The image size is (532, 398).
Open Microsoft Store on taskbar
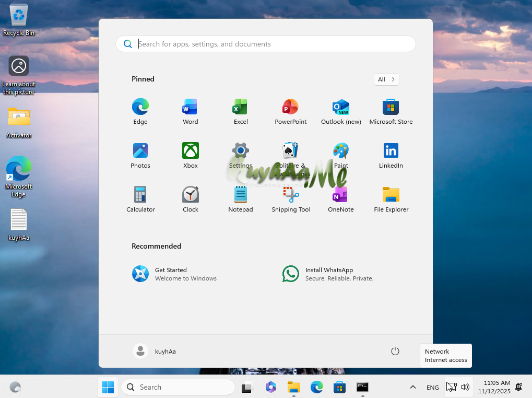point(340,387)
